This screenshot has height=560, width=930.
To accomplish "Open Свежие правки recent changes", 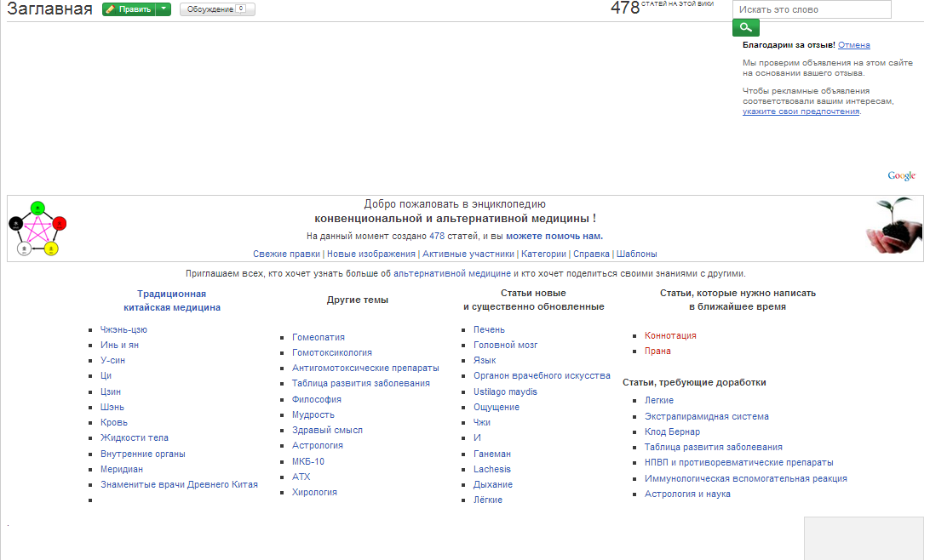I will point(286,254).
